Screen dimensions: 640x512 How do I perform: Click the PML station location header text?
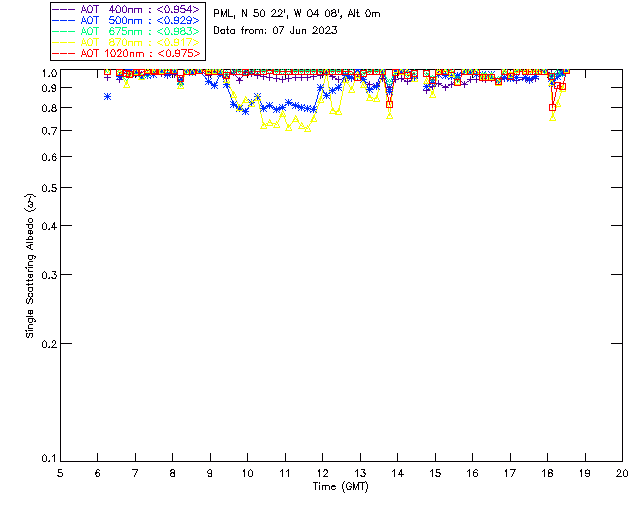(297, 13)
